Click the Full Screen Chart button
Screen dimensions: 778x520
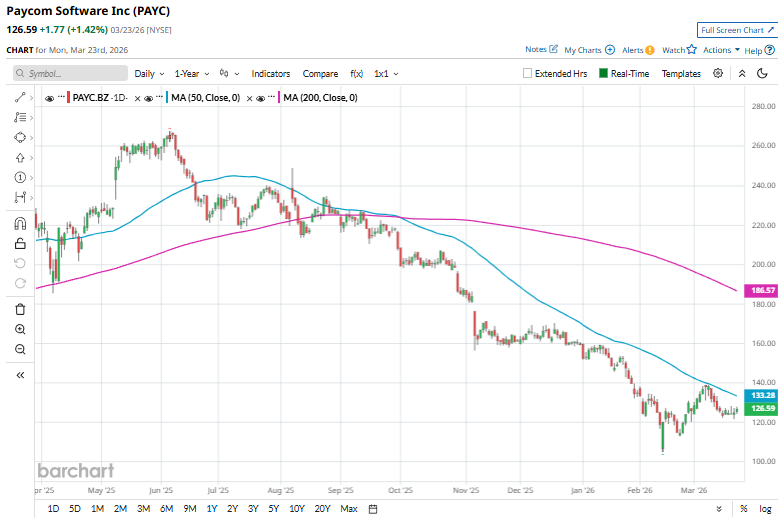tap(736, 30)
